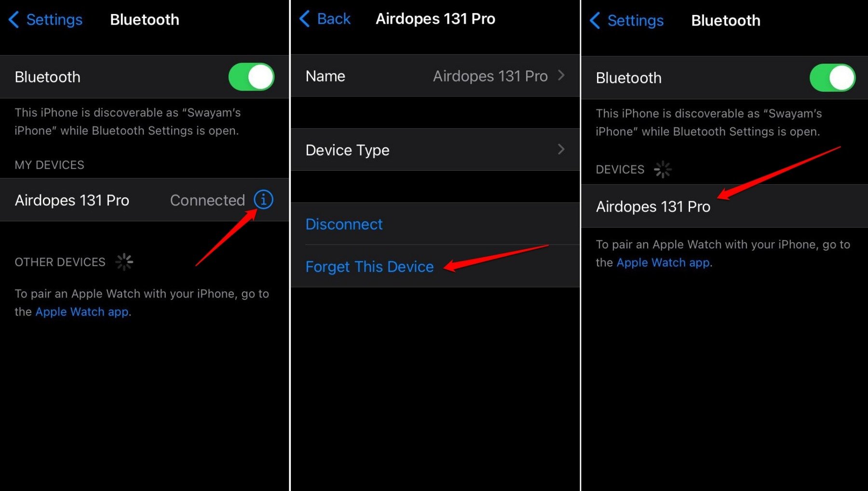Tap the spinner beside OTHER DEVICES

point(124,262)
